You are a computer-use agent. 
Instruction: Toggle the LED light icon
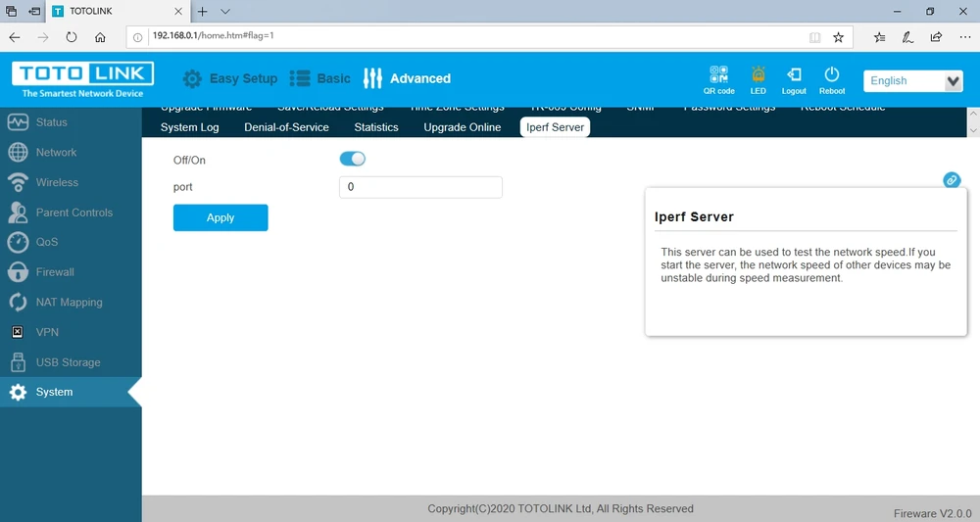pyautogui.click(x=759, y=74)
